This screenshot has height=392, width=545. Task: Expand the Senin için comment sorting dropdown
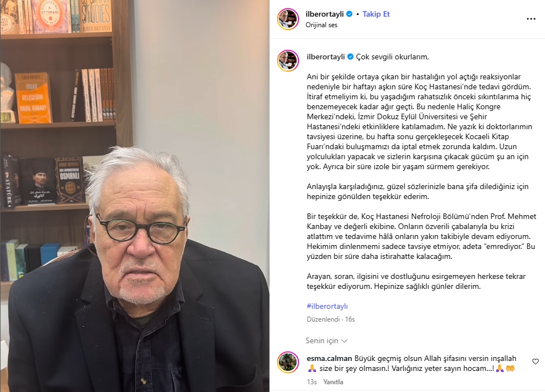point(327,340)
